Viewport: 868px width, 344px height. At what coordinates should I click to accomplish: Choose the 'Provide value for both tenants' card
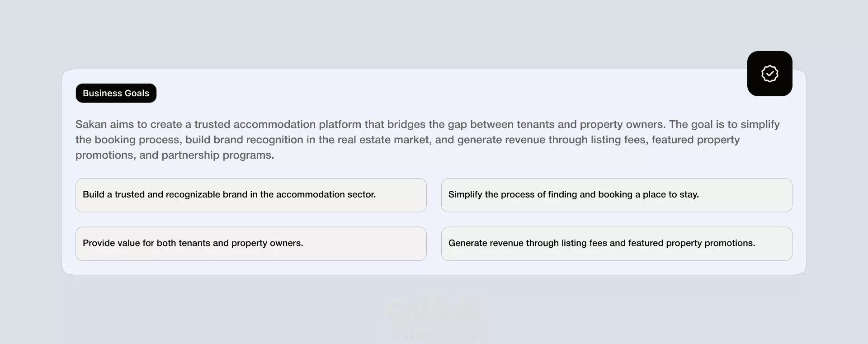[x=251, y=244]
